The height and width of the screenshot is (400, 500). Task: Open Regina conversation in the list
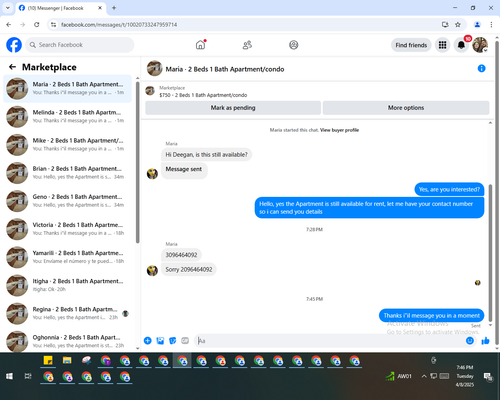[68, 313]
